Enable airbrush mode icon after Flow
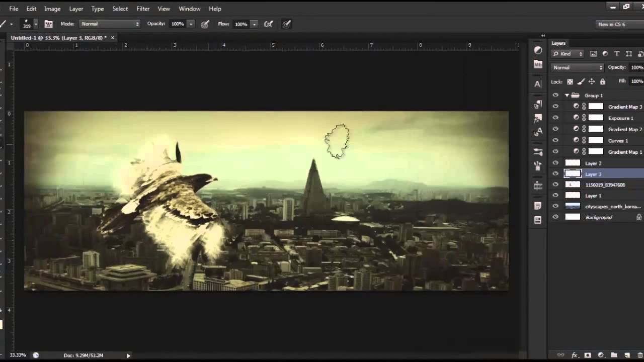 pos(269,24)
